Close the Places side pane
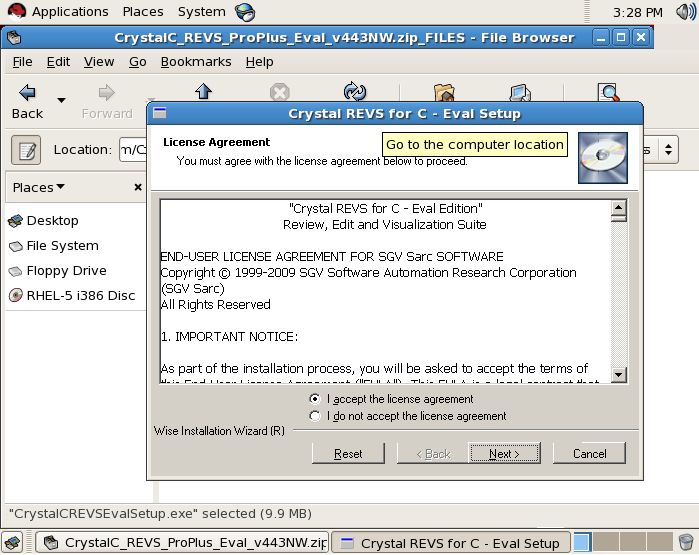Image resolution: width=699 pixels, height=555 pixels. coord(138,187)
